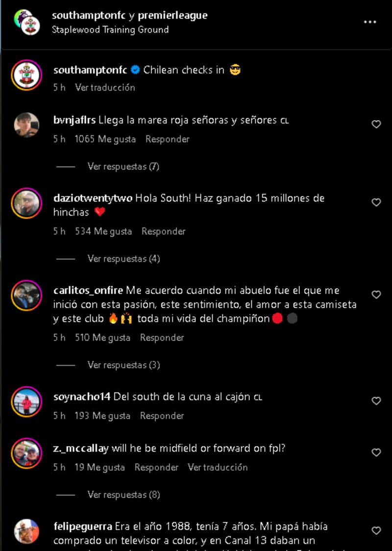Screen dimensions: 392x551
Task: Open Staplewood Training Ground location
Action: click(x=110, y=29)
